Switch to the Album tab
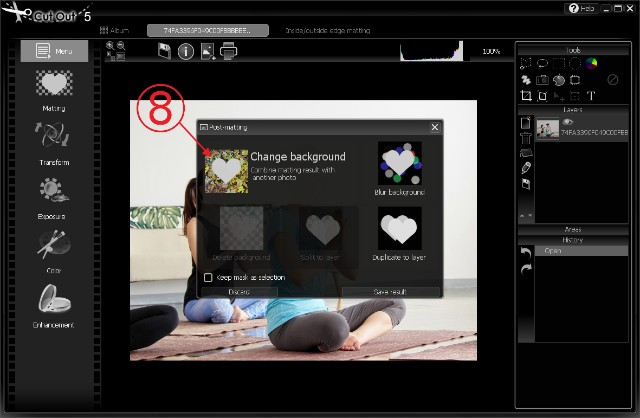The height and width of the screenshot is (418, 640). [117, 31]
